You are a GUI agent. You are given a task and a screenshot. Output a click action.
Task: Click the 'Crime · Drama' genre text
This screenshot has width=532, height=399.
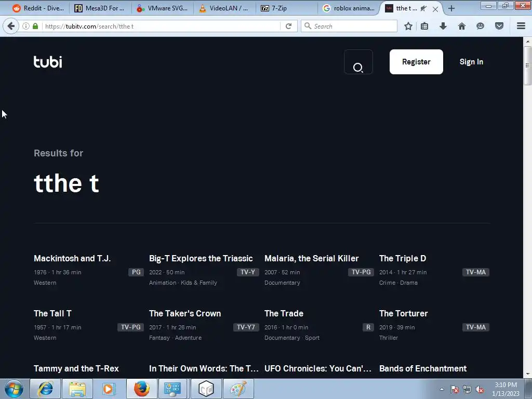[398, 283]
